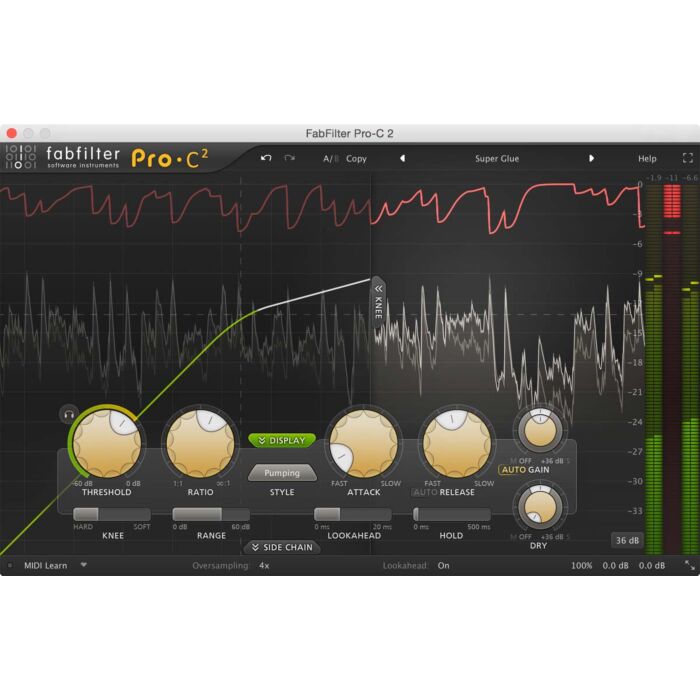Viewport: 700px width, 700px height.
Task: Click the Range slider
Action: 211,514
